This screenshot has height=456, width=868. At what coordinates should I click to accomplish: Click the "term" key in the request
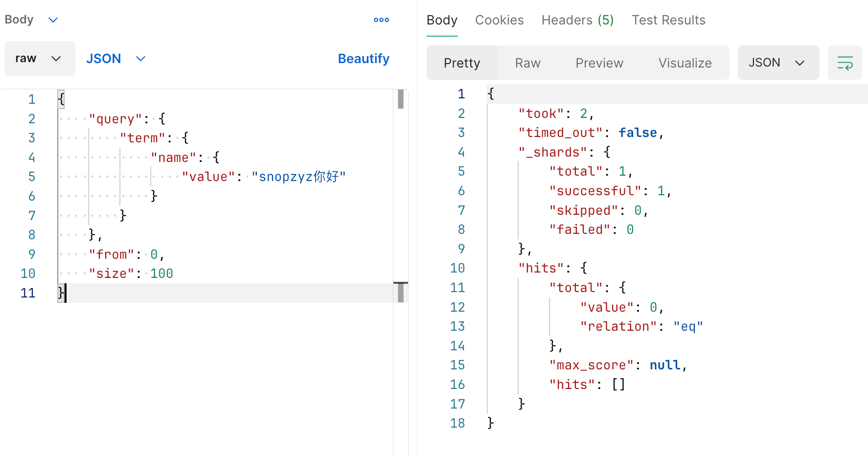(x=142, y=138)
